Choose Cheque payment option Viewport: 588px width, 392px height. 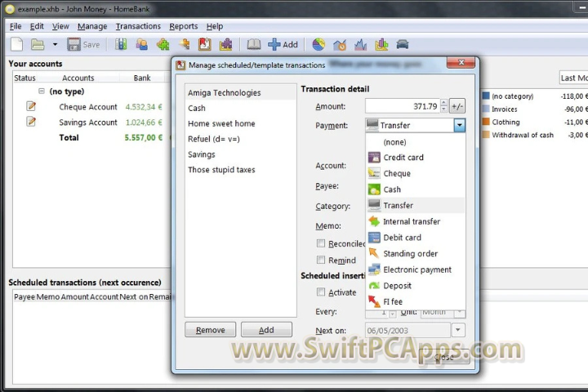point(416,173)
